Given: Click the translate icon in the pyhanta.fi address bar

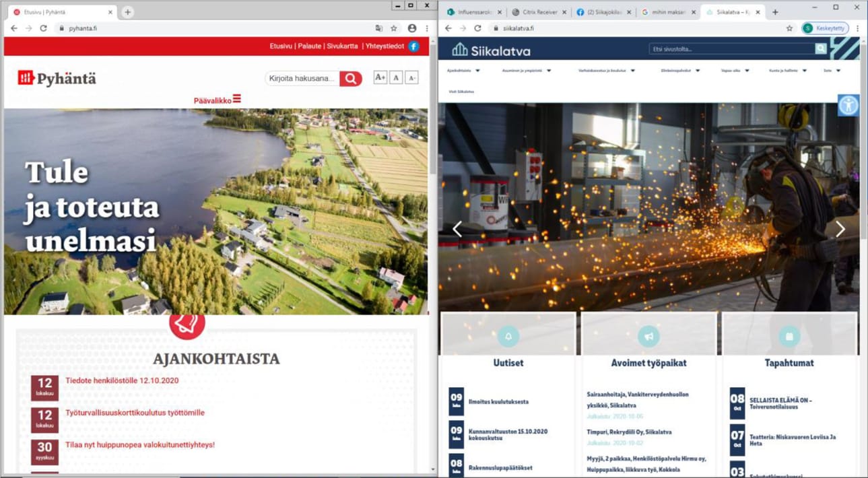Looking at the screenshot, I should click(x=379, y=28).
